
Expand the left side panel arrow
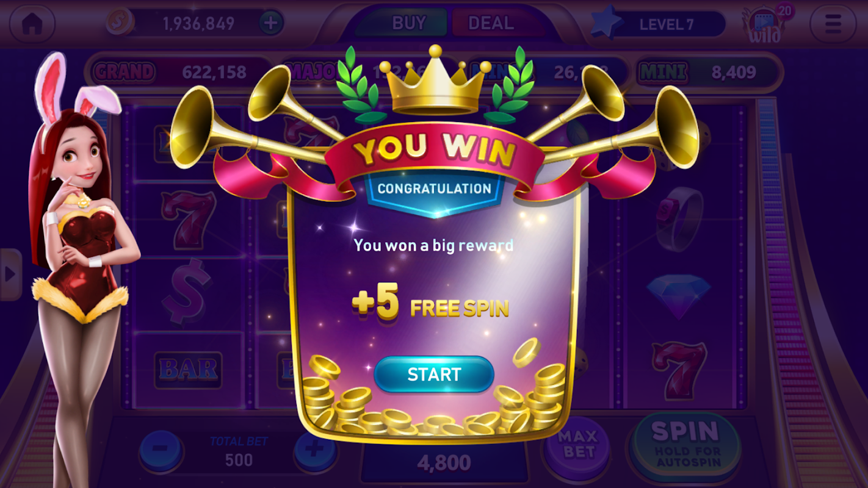click(x=10, y=274)
